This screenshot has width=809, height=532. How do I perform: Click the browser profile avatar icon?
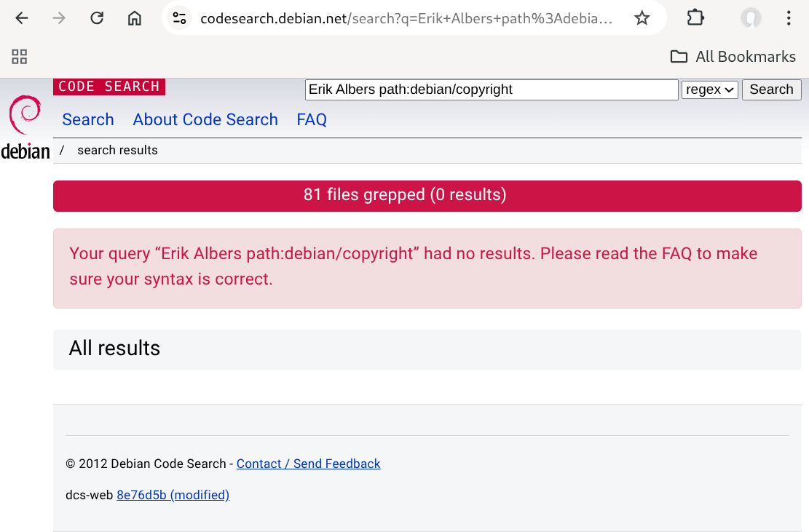click(x=749, y=17)
